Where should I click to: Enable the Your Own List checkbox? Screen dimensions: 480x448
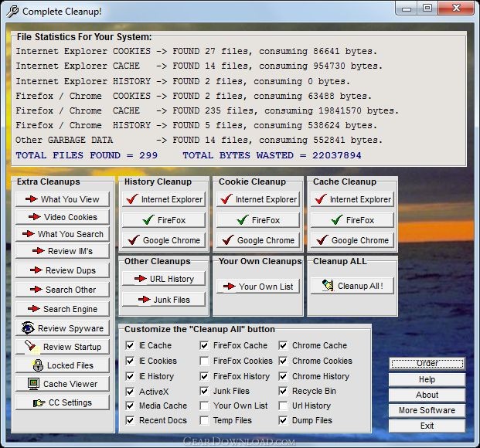pyautogui.click(x=204, y=406)
